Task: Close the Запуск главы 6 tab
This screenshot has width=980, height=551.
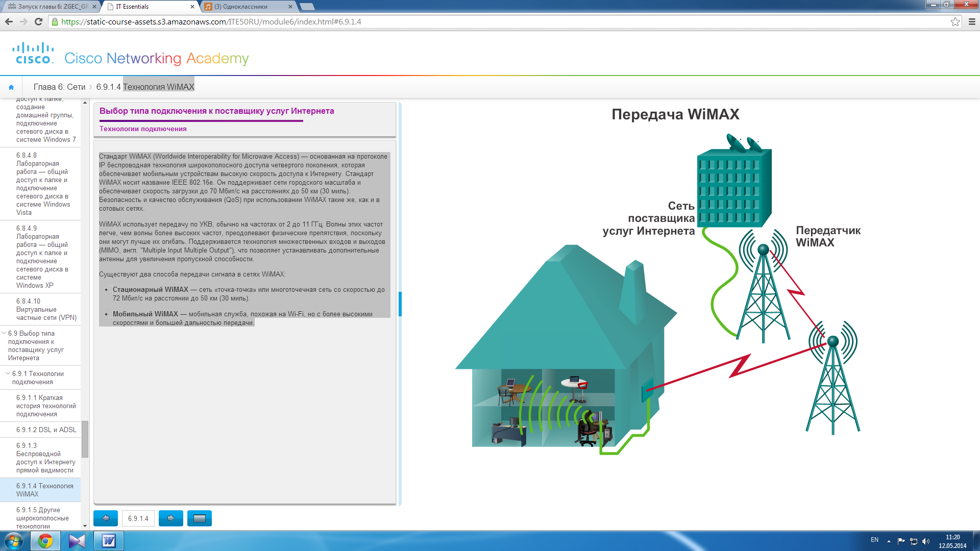Action: coord(94,7)
